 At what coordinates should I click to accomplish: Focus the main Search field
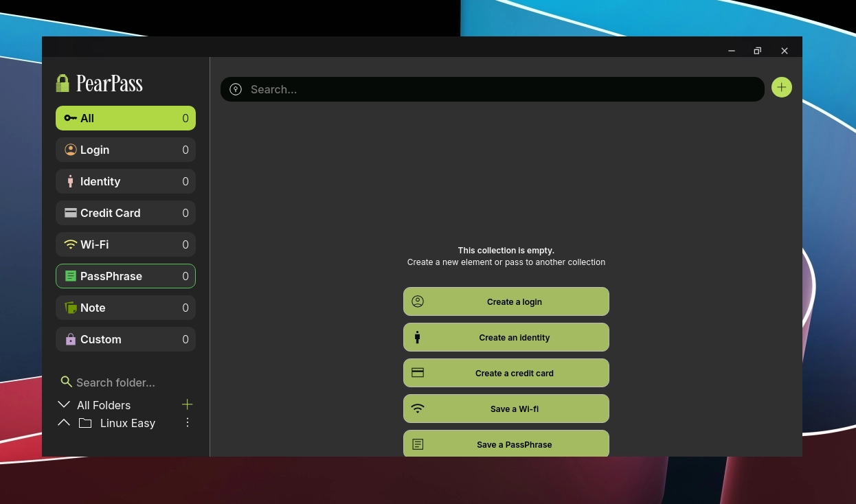tap(502, 89)
